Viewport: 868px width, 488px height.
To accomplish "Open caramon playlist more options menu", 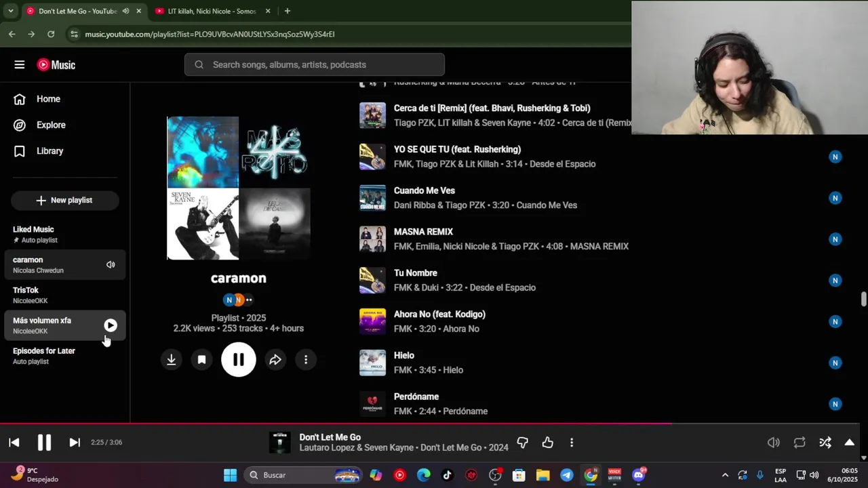I will click(306, 360).
